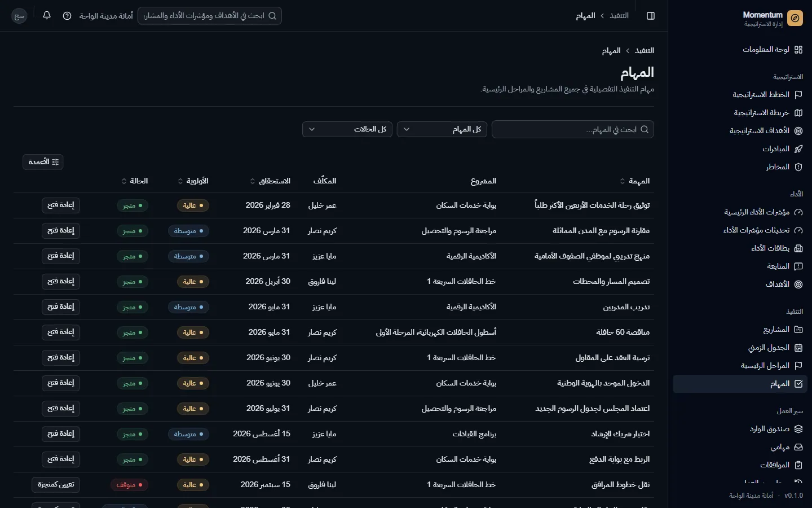Image resolution: width=812 pixels, height=508 pixels.
Task: Click تعيين كمنجزة for نقل خطوط المرافق
Action: tap(56, 485)
